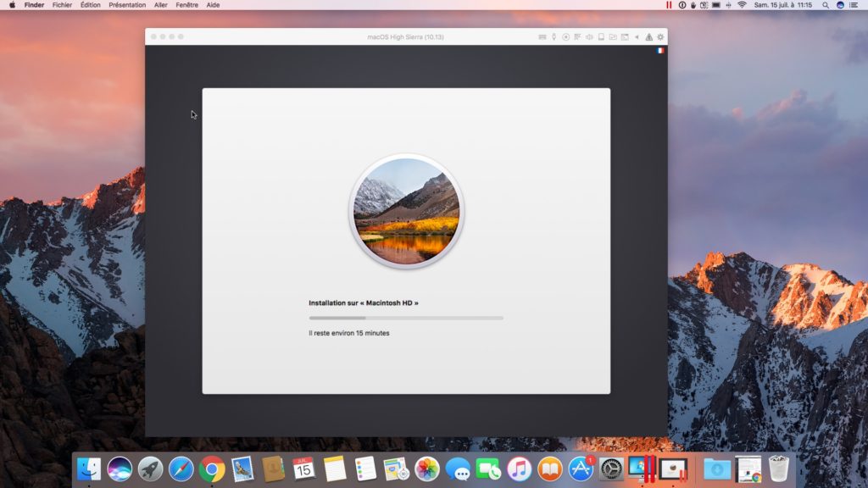The image size is (868, 488).
Task: Click the microphone icon in VM toolbar
Action: coord(554,37)
